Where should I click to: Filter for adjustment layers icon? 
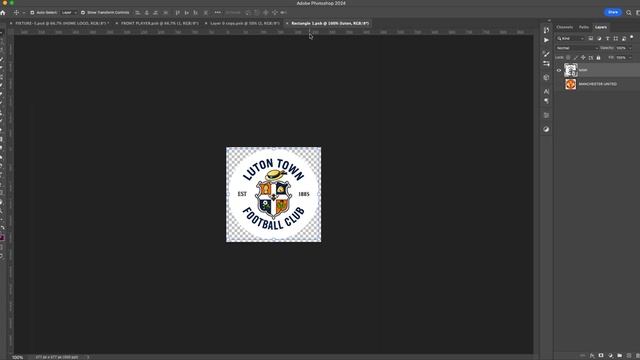[x=599, y=38]
